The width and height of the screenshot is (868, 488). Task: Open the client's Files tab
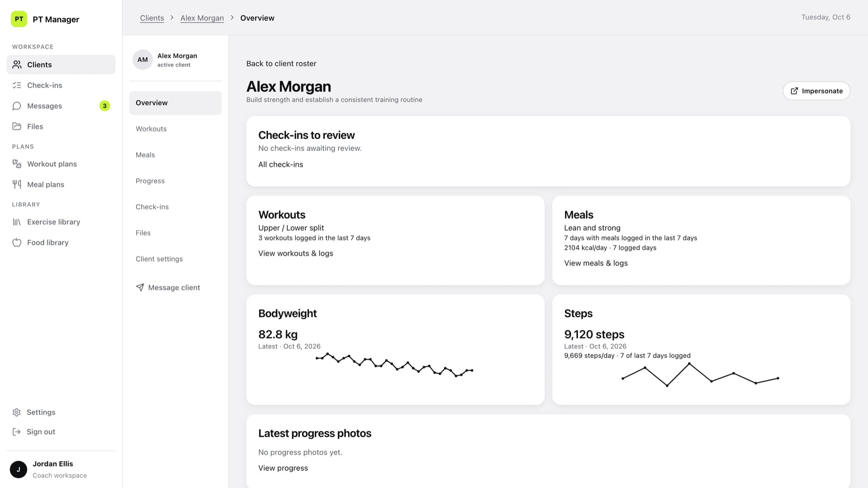click(x=175, y=233)
